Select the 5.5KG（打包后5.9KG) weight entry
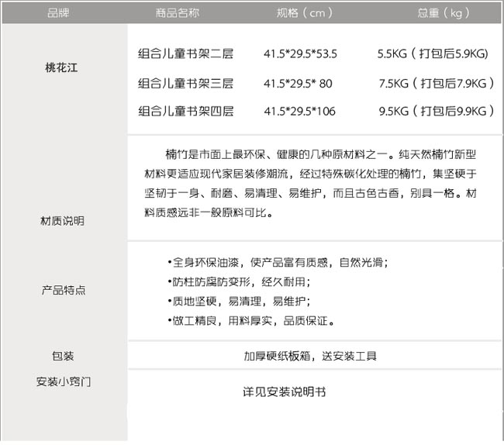Image resolution: width=504 pixels, height=445 pixels. pos(432,54)
